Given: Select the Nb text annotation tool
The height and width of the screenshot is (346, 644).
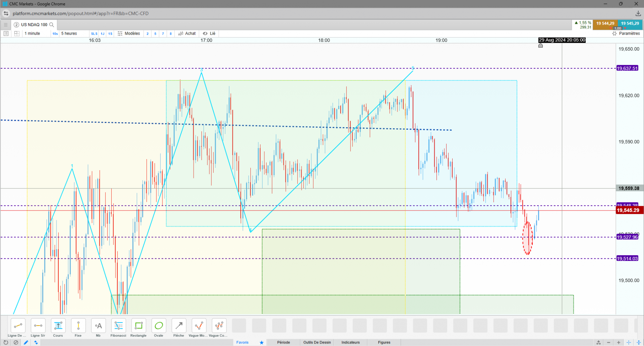Looking at the screenshot, I should coord(98,328).
